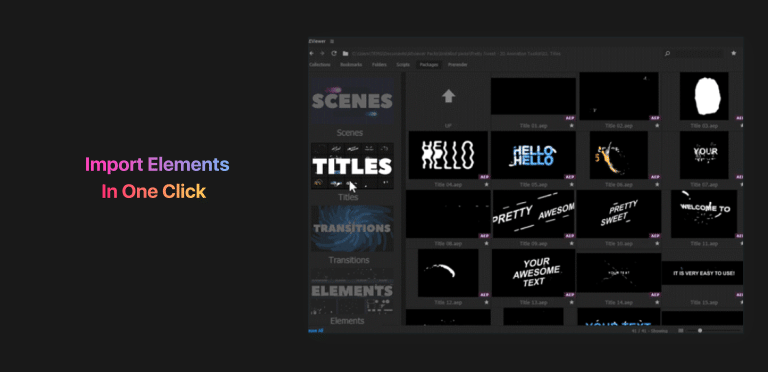
Task: Click the refresh icon in toolbar
Action: coord(334,53)
